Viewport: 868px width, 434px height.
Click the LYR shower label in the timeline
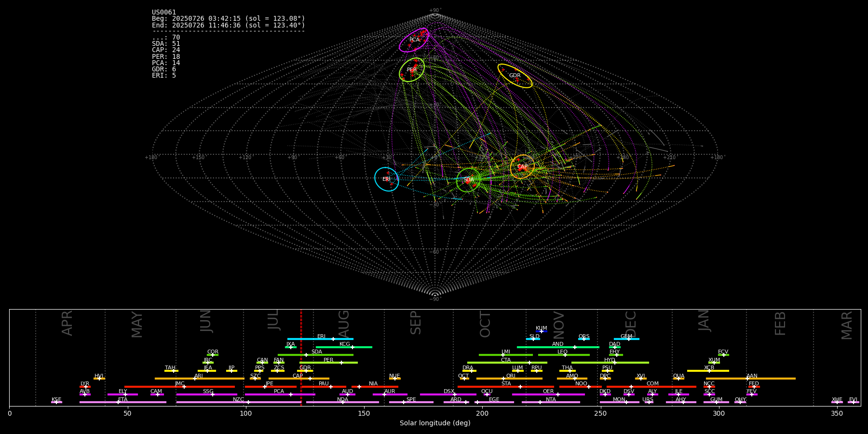click(85, 384)
